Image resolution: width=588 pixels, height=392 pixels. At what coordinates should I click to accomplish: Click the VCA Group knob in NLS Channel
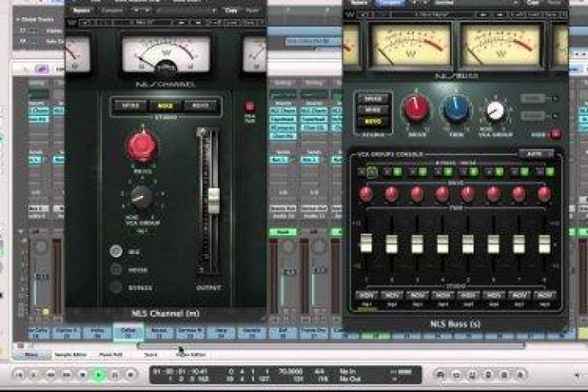(x=142, y=196)
